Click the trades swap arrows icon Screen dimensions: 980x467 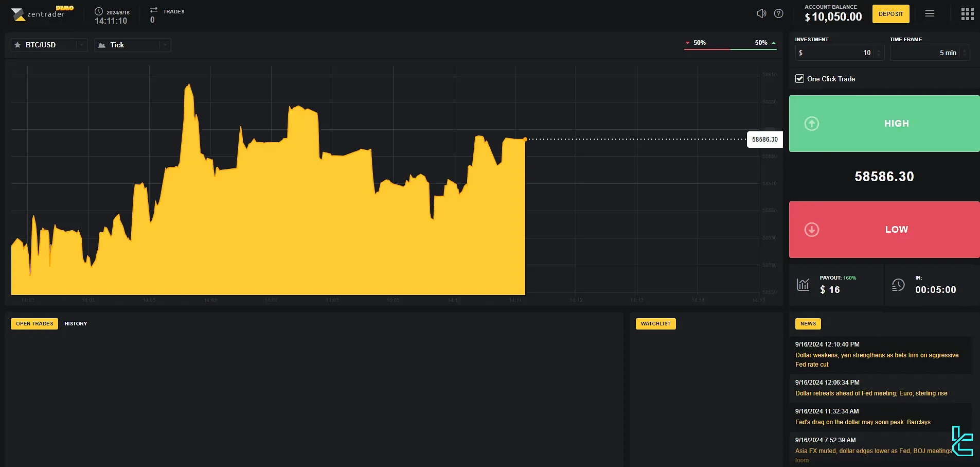(x=153, y=10)
